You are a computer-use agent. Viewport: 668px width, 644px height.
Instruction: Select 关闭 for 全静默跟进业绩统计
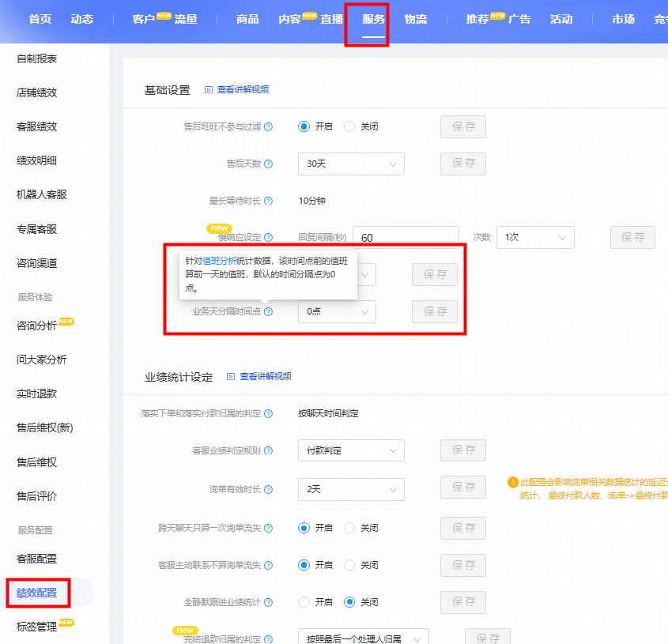(349, 602)
